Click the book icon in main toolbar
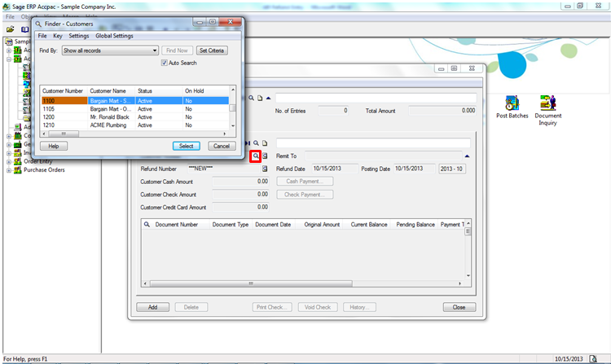The image size is (611, 364). click(26, 28)
